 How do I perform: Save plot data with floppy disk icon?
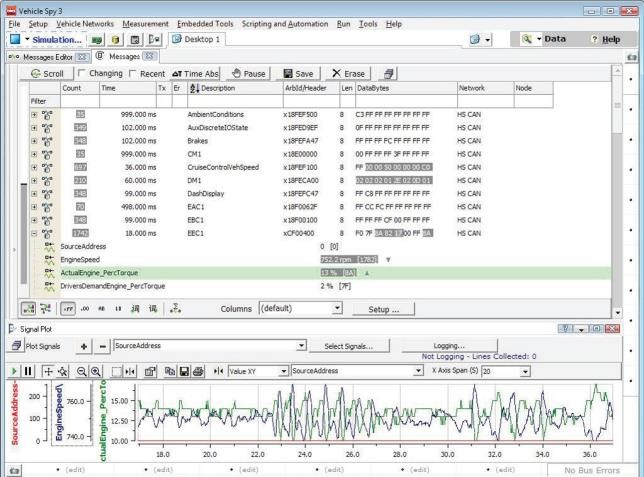[184, 371]
